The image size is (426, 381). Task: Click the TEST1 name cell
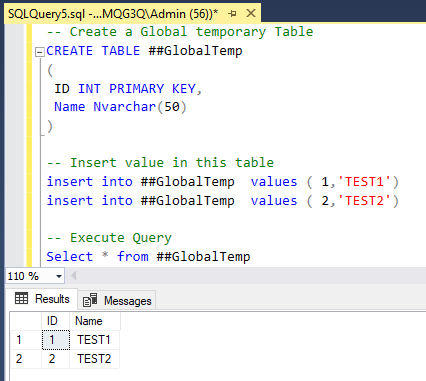tap(95, 340)
